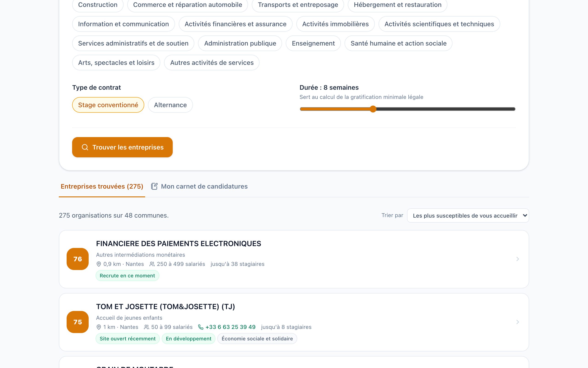
Task: Click the Site ouvert récemment tag
Action: 127,339
